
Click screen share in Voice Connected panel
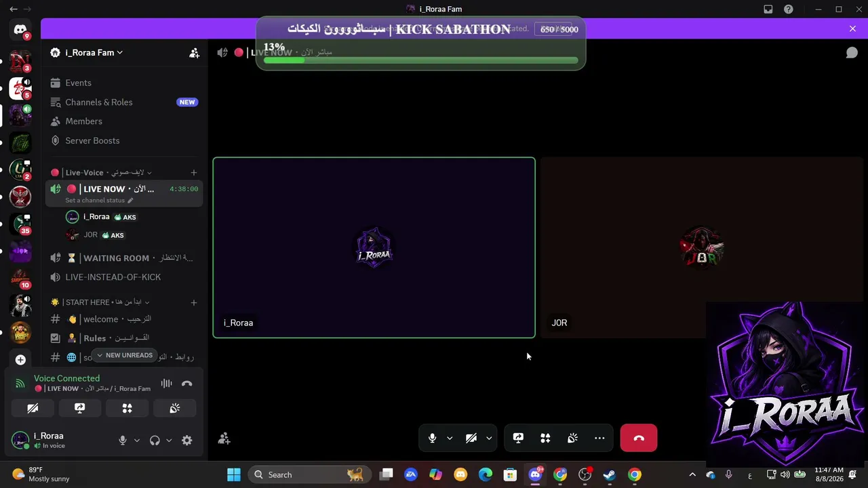pos(79,408)
